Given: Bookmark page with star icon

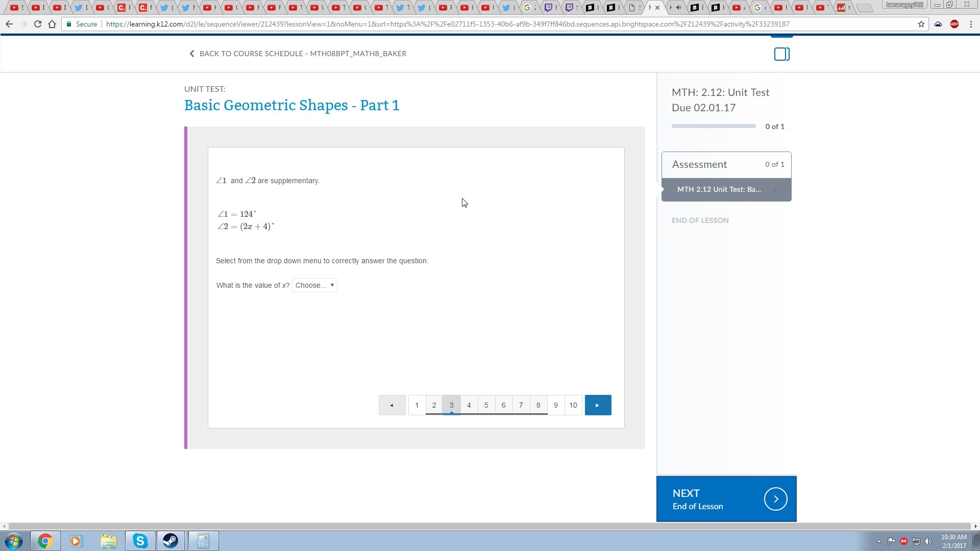Looking at the screenshot, I should tap(921, 24).
